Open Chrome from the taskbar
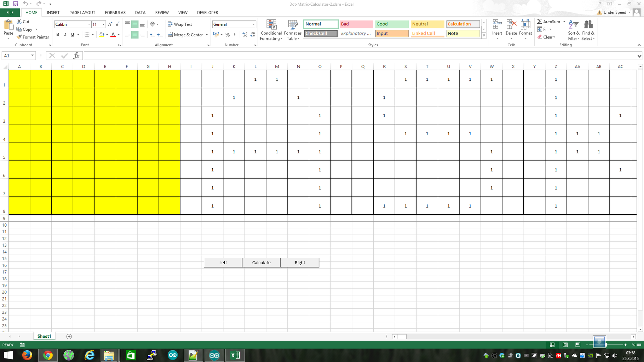This screenshot has height=362, width=644. coord(48,355)
